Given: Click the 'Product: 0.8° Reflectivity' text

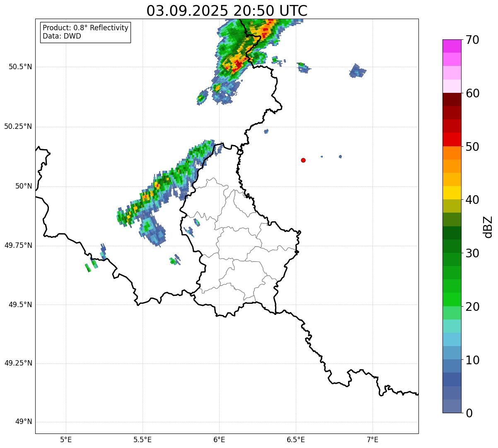Looking at the screenshot, I should [86, 28].
